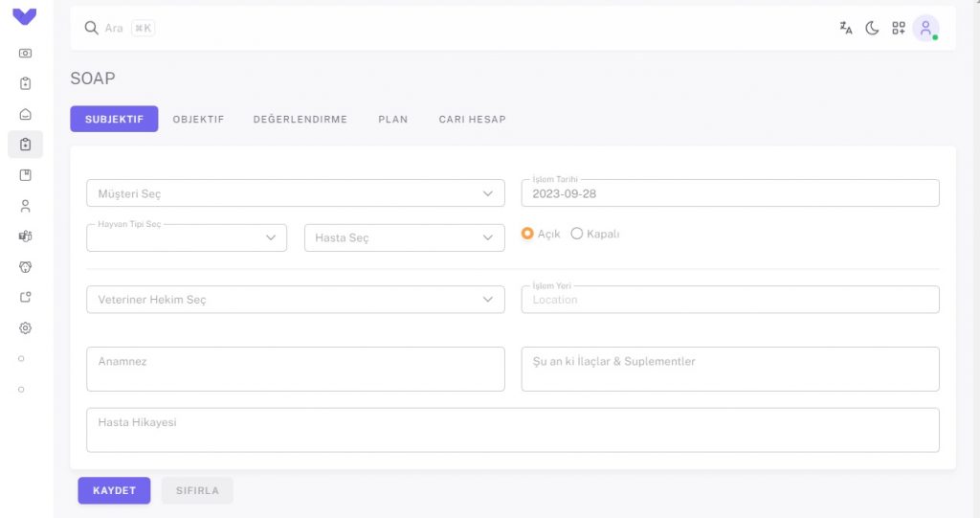Viewport: 980px width, 518px height.
Task: Open the home icon in sidebar
Action: click(x=25, y=114)
